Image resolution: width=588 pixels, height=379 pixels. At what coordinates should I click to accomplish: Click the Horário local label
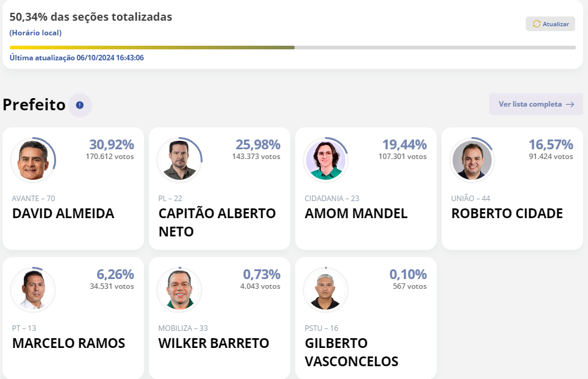[35, 33]
